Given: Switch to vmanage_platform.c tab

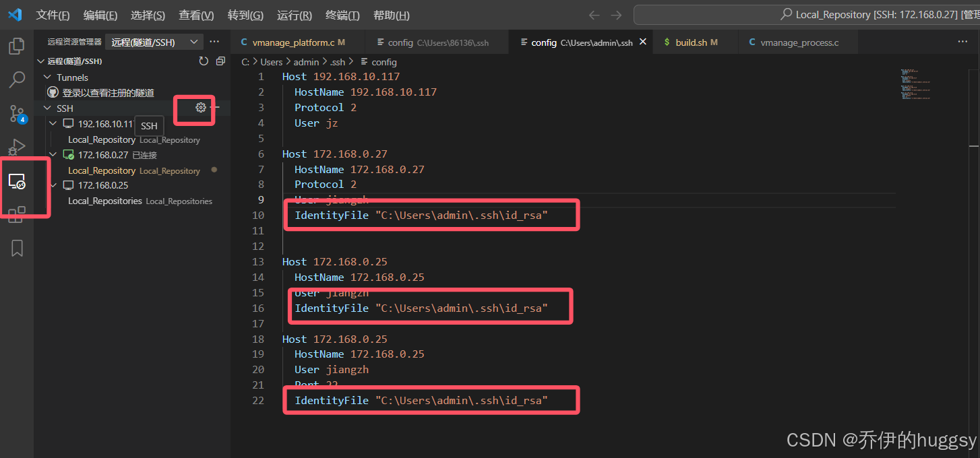Looking at the screenshot, I should pyautogui.click(x=297, y=42).
